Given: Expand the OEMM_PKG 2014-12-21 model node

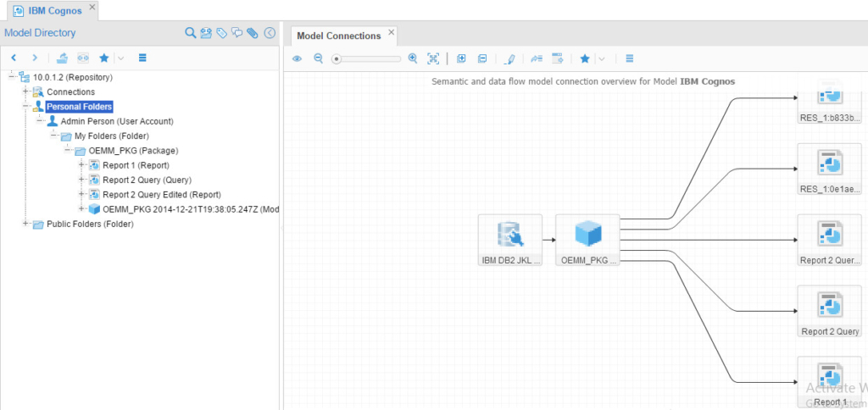Looking at the screenshot, I should click(x=82, y=208).
